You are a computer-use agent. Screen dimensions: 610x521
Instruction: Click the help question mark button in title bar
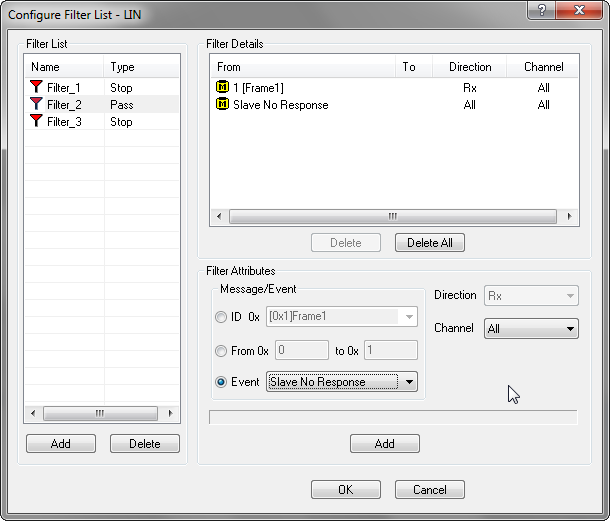click(542, 10)
